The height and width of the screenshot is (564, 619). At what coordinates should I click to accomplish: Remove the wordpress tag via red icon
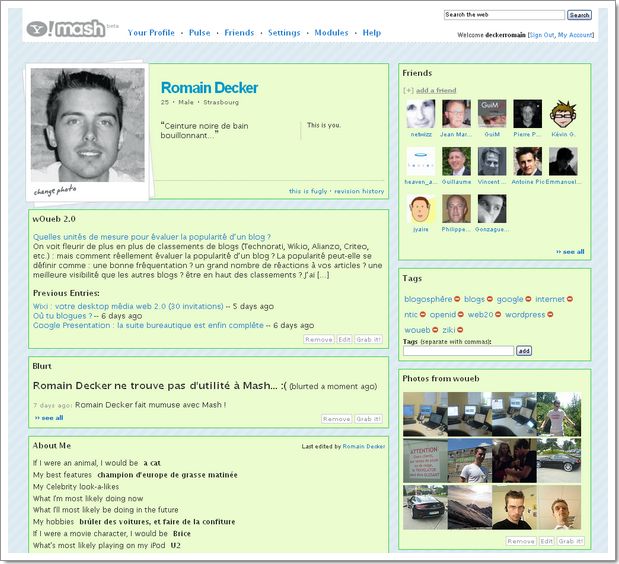tap(550, 315)
